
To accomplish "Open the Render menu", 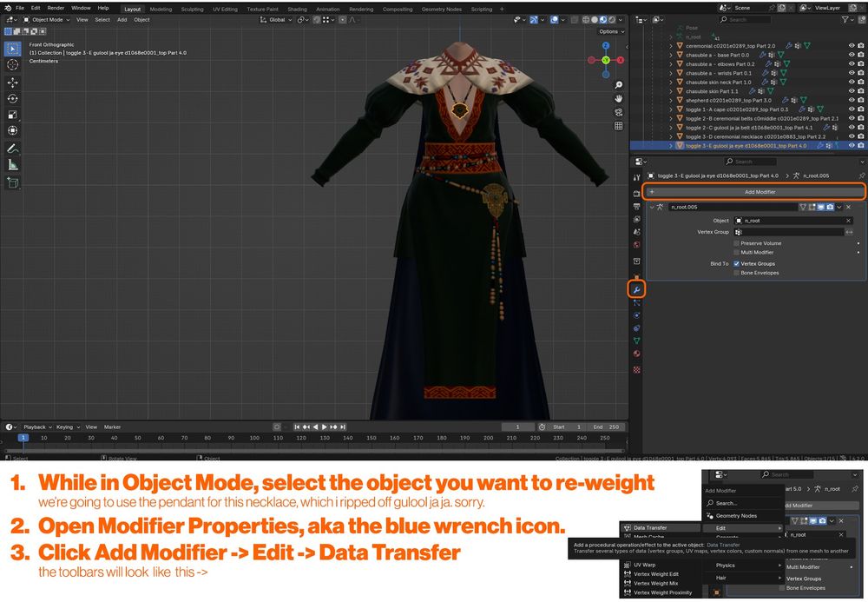I will tap(56, 9).
